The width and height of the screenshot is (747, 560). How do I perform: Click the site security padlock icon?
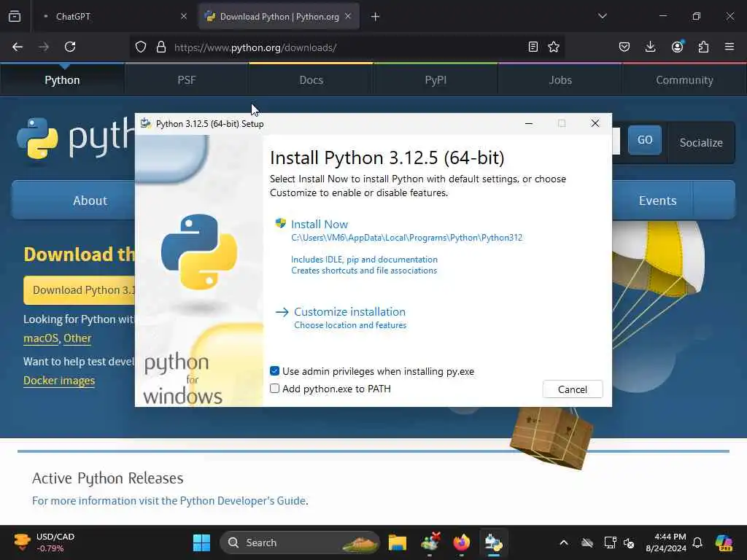coord(161,47)
